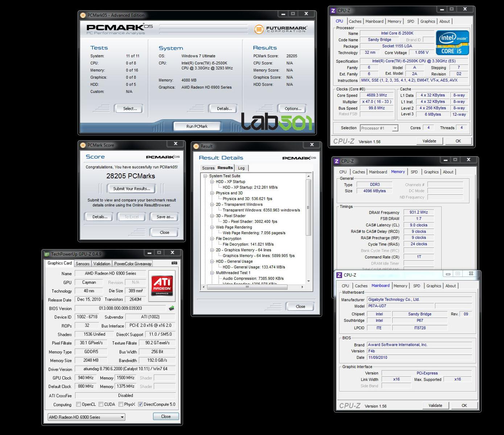Open the Log tab in Result Details

click(241, 168)
